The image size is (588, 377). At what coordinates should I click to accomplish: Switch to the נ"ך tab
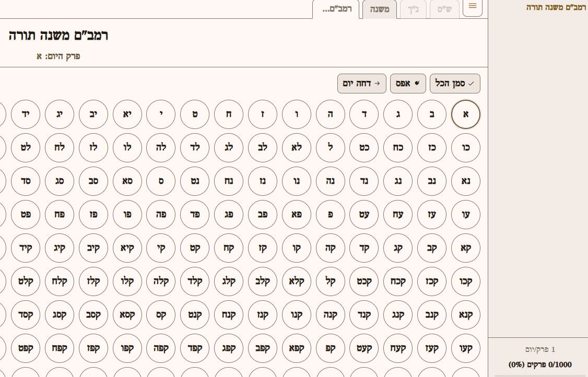[413, 9]
